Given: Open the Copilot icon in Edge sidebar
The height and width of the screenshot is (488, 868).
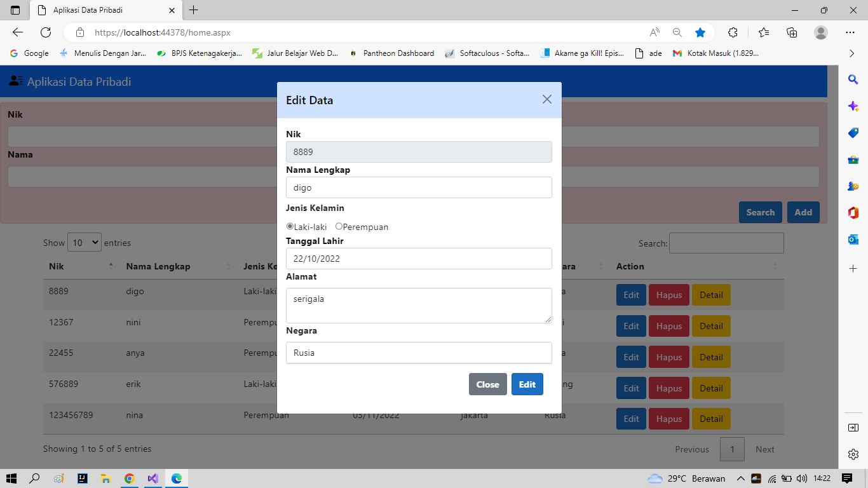Looking at the screenshot, I should click(853, 106).
